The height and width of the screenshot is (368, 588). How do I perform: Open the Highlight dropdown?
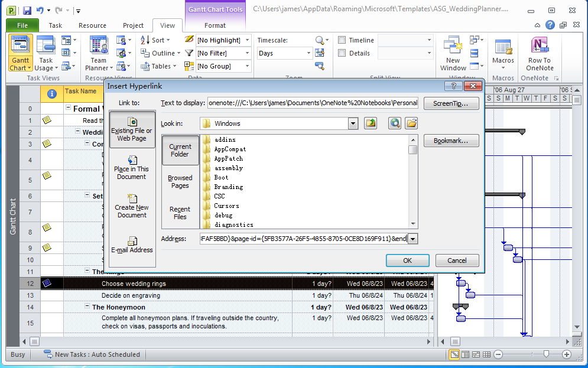click(248, 40)
